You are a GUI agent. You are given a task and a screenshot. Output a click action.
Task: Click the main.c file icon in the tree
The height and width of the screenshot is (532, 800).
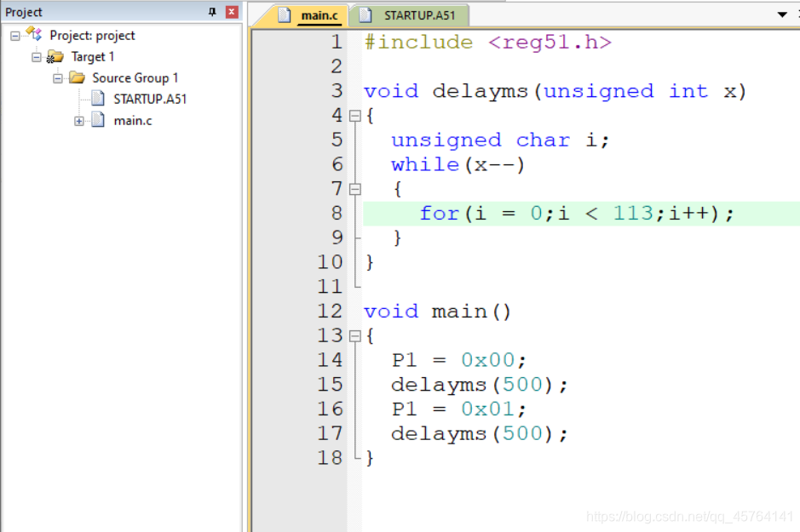pyautogui.click(x=98, y=120)
